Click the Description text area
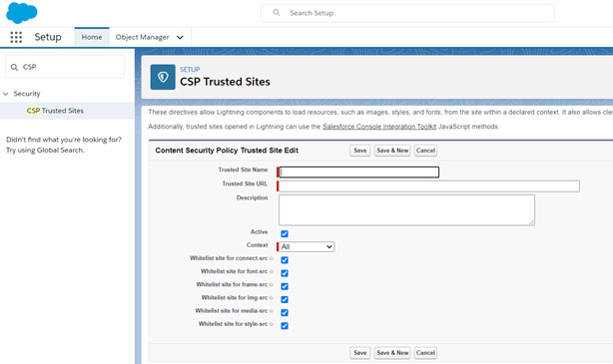The image size is (613, 364). pyautogui.click(x=406, y=210)
